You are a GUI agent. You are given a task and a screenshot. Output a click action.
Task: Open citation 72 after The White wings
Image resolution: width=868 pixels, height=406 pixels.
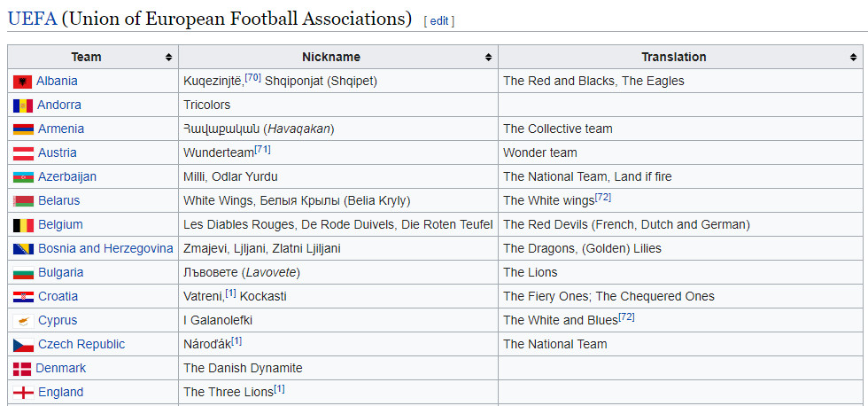[603, 197]
